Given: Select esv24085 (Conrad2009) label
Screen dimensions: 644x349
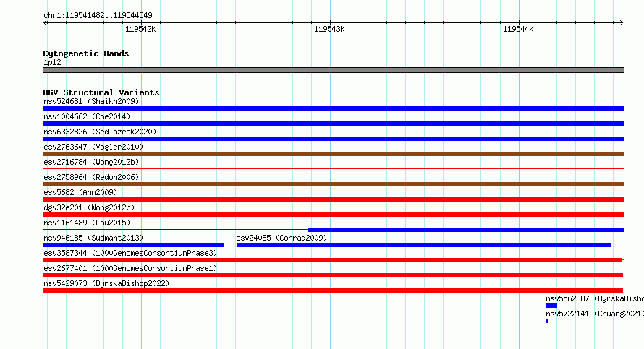Looking at the screenshot, I should click(281, 238).
